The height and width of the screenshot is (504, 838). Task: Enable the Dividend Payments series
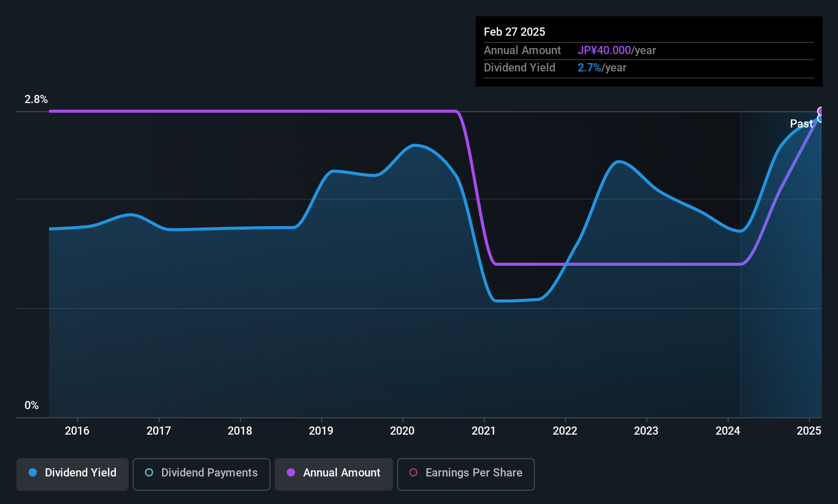coord(202,474)
